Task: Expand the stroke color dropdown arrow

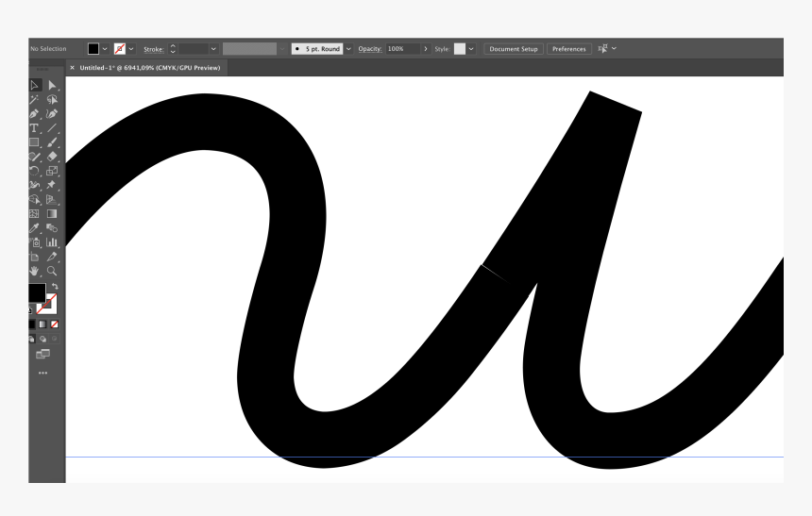Action: click(x=131, y=49)
